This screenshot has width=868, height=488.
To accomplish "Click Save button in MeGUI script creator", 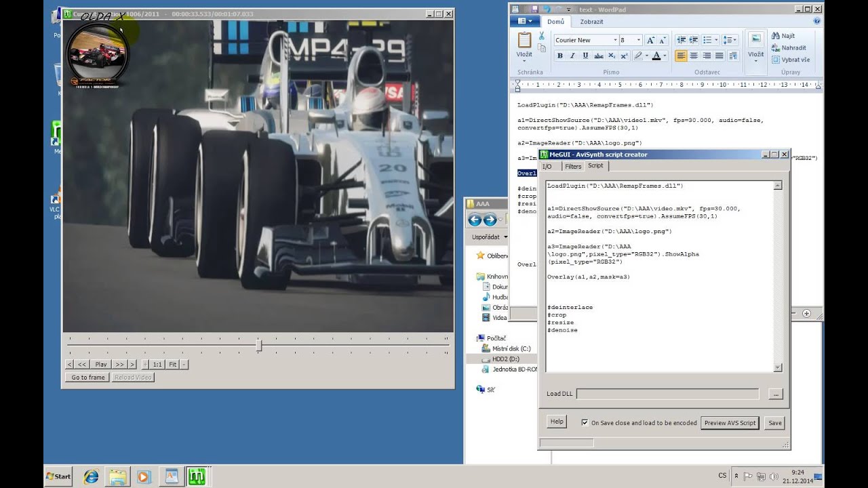I will pos(774,422).
